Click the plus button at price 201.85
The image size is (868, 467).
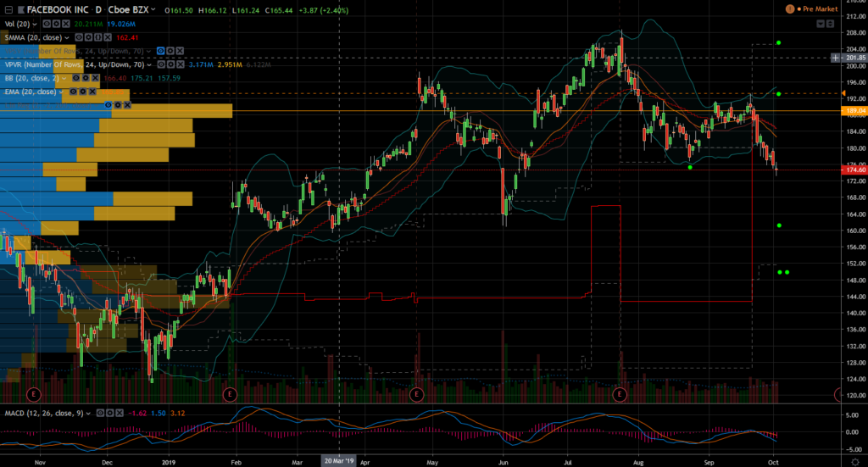[x=835, y=58]
